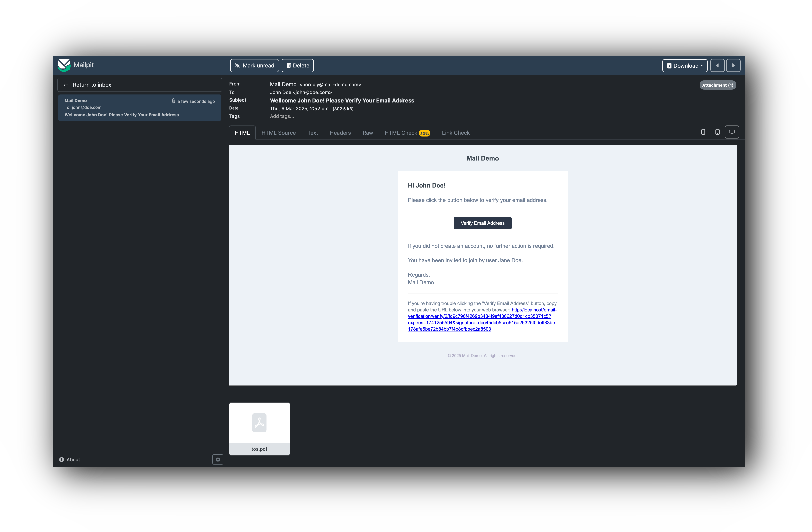The width and height of the screenshot is (812, 532).
Task: Open HTML Check tab with 83% badge
Action: point(407,133)
